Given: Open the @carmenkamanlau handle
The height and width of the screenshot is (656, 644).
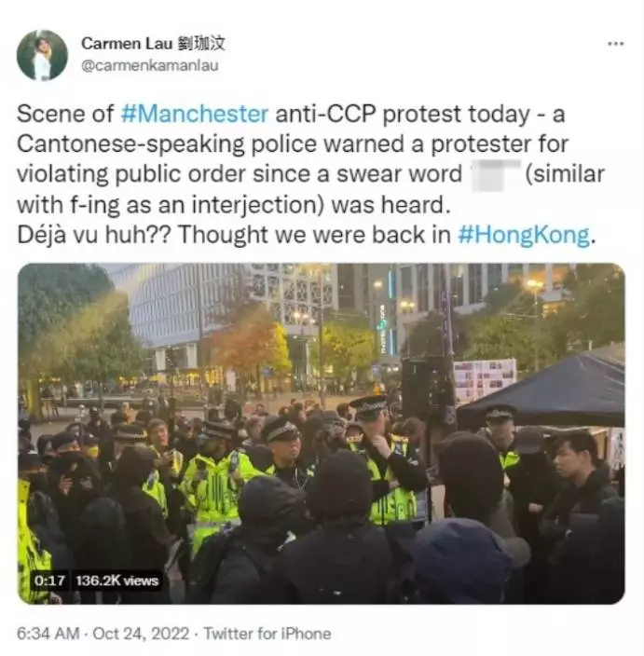Looking at the screenshot, I should [x=150, y=65].
